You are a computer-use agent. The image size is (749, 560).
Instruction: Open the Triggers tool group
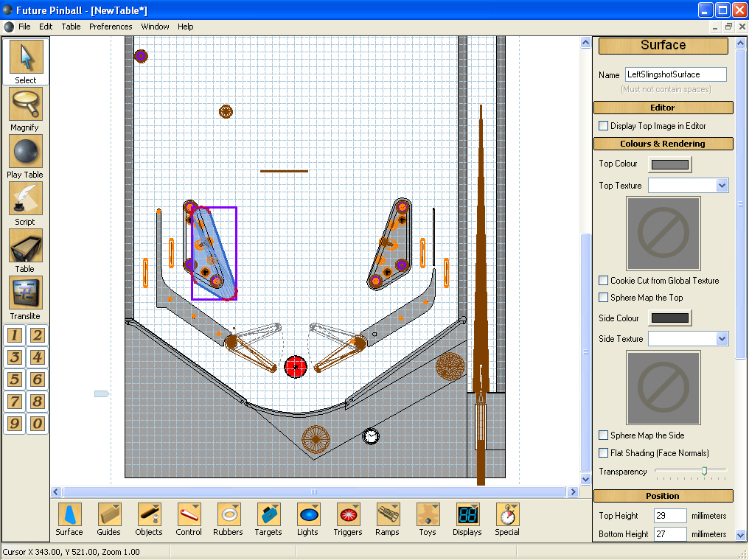pos(348,519)
